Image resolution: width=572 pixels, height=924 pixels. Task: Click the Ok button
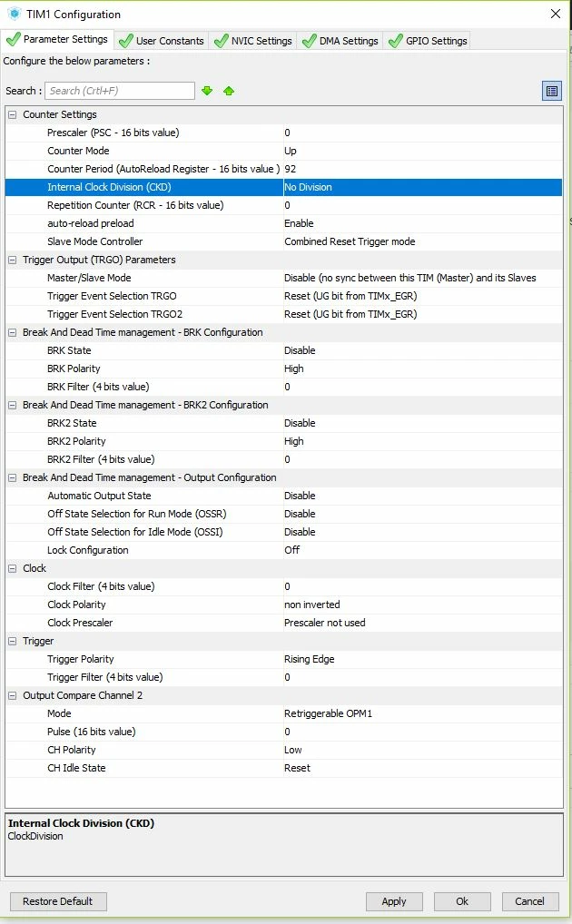[x=462, y=901]
